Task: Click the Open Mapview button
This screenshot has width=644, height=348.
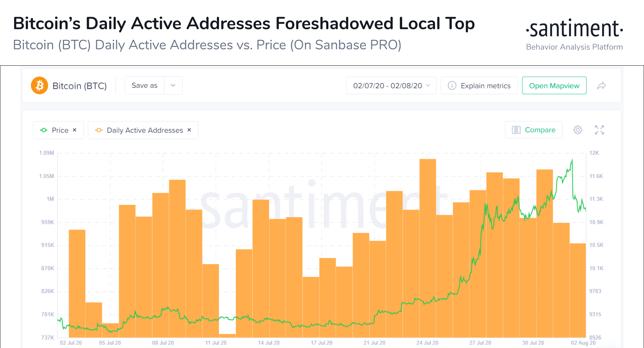Action: click(554, 85)
